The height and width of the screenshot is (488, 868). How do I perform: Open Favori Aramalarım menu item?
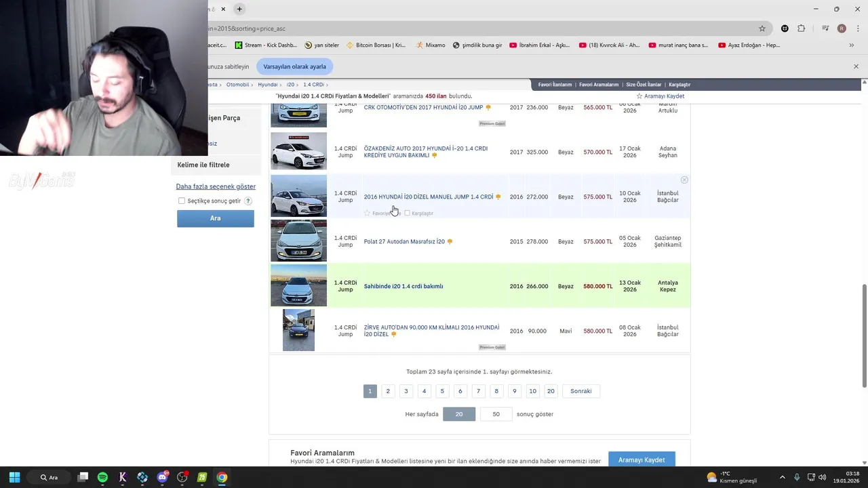point(597,85)
